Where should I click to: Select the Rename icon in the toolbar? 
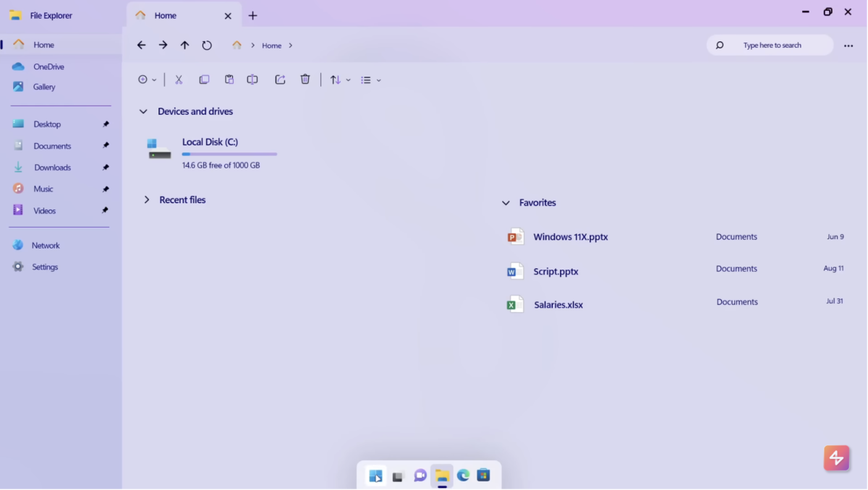[252, 79]
